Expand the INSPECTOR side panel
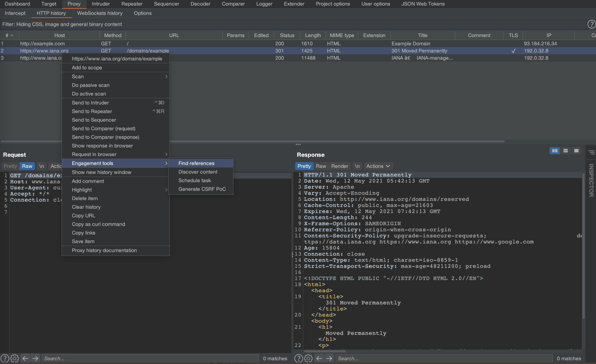This screenshot has width=596, height=364. coord(591,180)
